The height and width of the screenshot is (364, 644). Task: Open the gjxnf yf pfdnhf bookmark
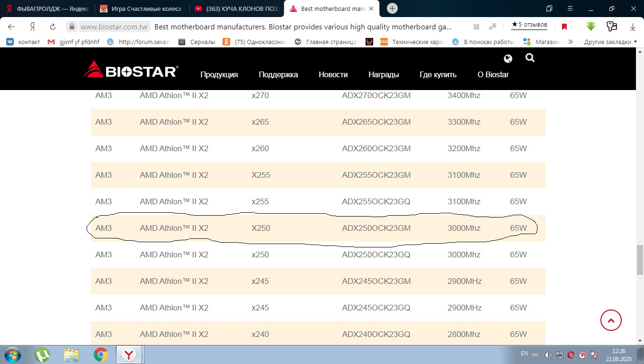(x=74, y=42)
